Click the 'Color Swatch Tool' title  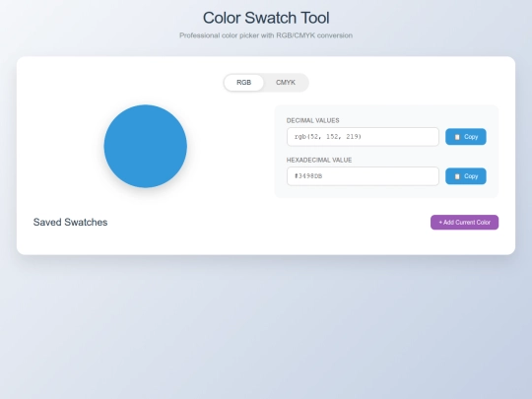(266, 18)
